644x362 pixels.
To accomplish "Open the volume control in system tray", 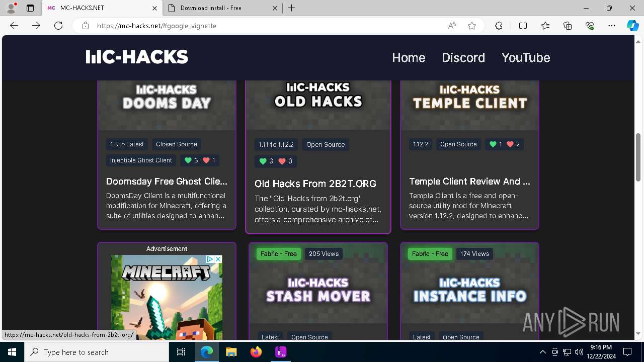I will [579, 352].
